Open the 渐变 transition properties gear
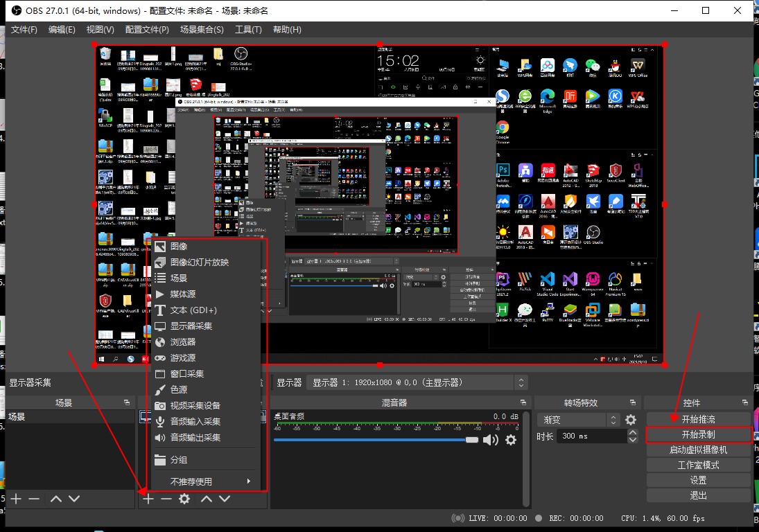Image resolution: width=759 pixels, height=532 pixels. [631, 420]
